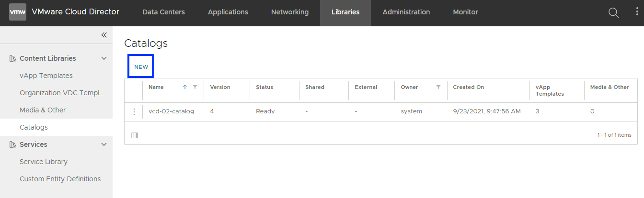Select vApp Templates in the sidebar
644x198 pixels.
coord(46,76)
